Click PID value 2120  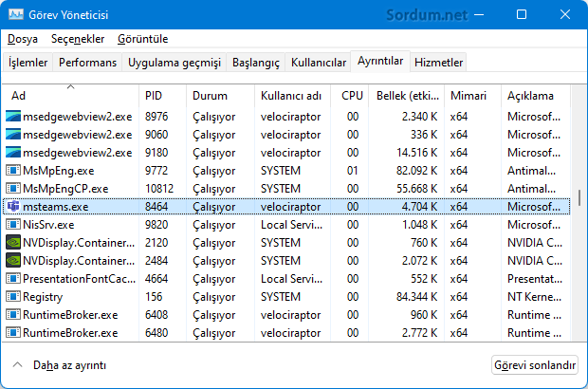point(156,243)
